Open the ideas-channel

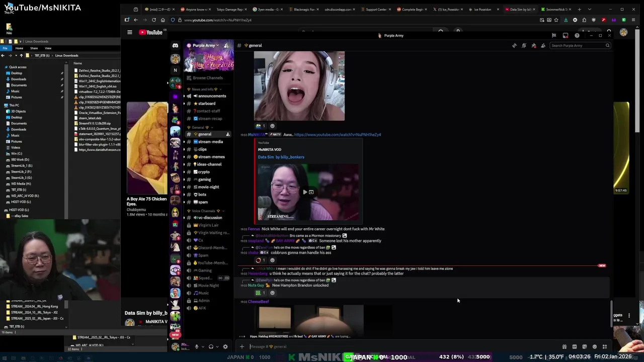coord(208,164)
